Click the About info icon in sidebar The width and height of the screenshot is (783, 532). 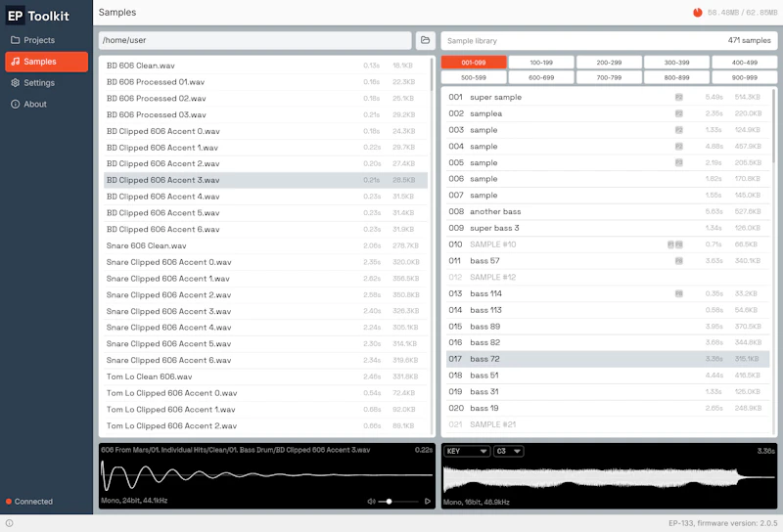pos(16,104)
